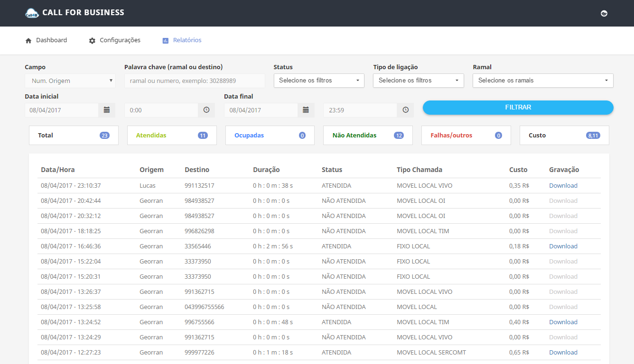This screenshot has width=634, height=364.
Task: Click the 0:00 start time field
Action: coord(161,110)
